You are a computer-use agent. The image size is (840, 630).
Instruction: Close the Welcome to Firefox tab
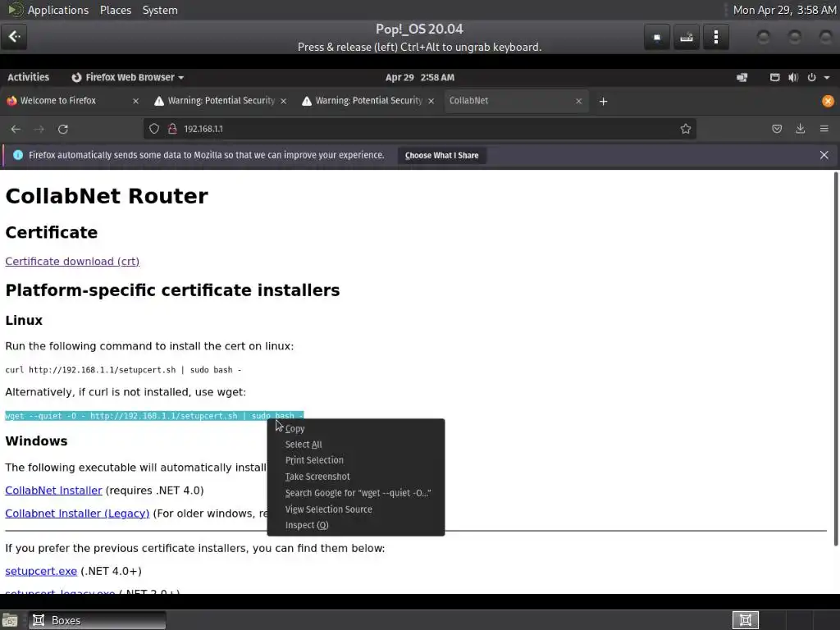[135, 101]
